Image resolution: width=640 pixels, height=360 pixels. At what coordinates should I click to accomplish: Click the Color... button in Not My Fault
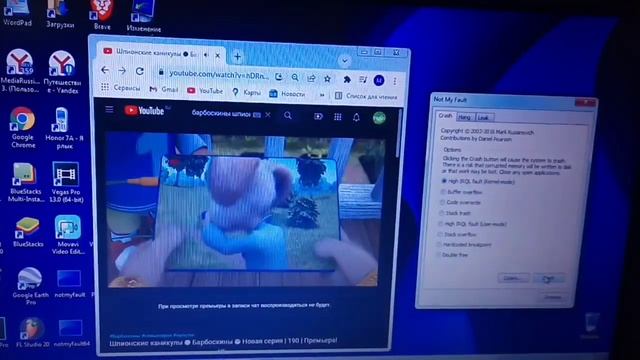click(x=513, y=278)
